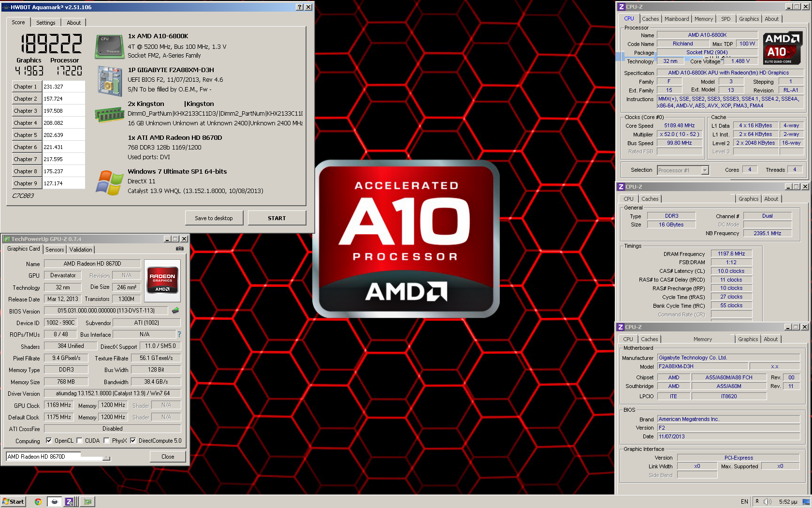
Task: Click the AMD A10 logo in CPU-Z
Action: (x=783, y=48)
